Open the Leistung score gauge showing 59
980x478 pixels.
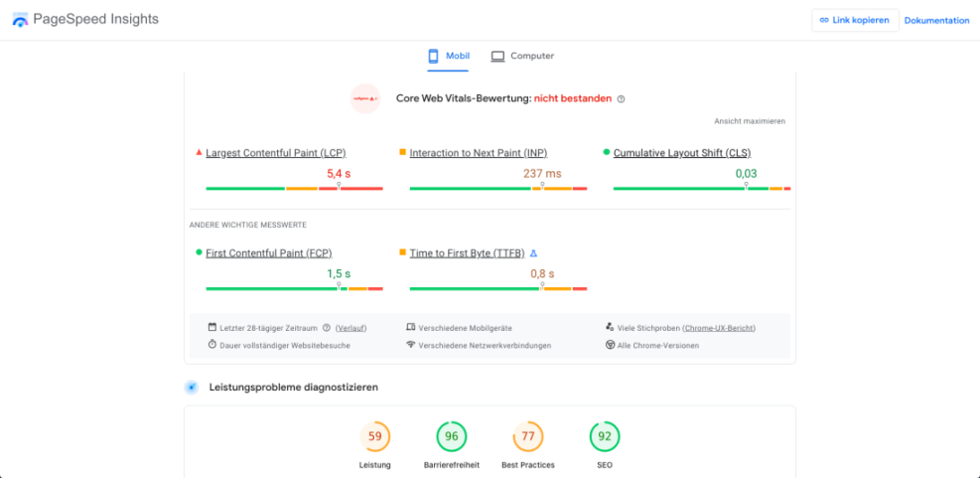point(374,436)
